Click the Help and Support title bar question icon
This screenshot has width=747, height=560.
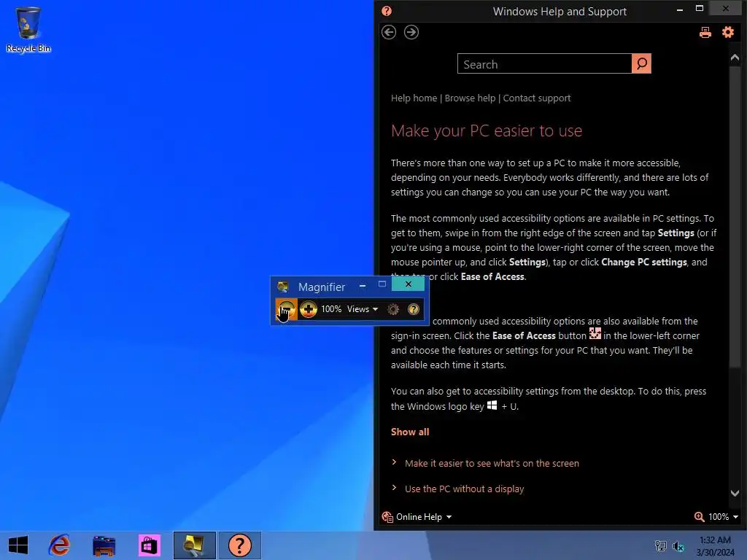click(387, 11)
